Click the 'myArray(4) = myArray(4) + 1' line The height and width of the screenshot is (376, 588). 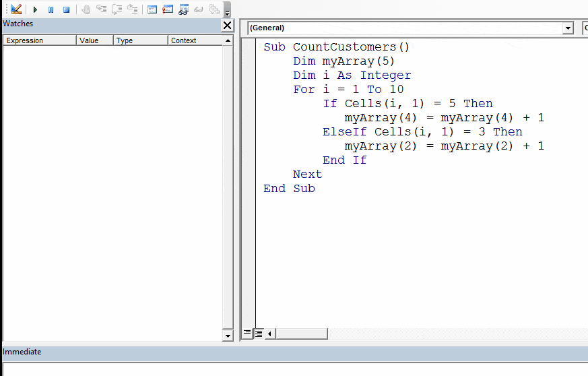[444, 118]
